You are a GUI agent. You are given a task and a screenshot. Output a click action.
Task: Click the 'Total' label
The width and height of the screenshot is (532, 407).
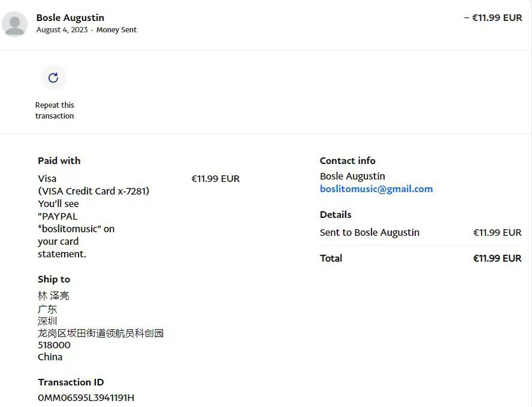(331, 258)
